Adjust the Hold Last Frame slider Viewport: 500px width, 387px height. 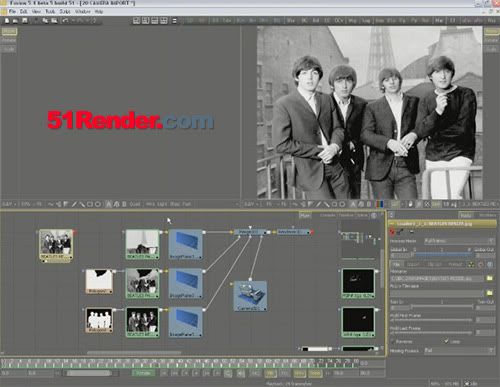[x=431, y=333]
